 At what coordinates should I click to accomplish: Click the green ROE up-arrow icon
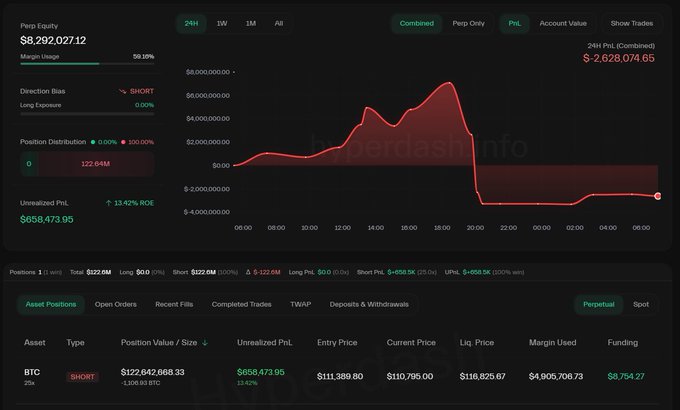coord(108,203)
